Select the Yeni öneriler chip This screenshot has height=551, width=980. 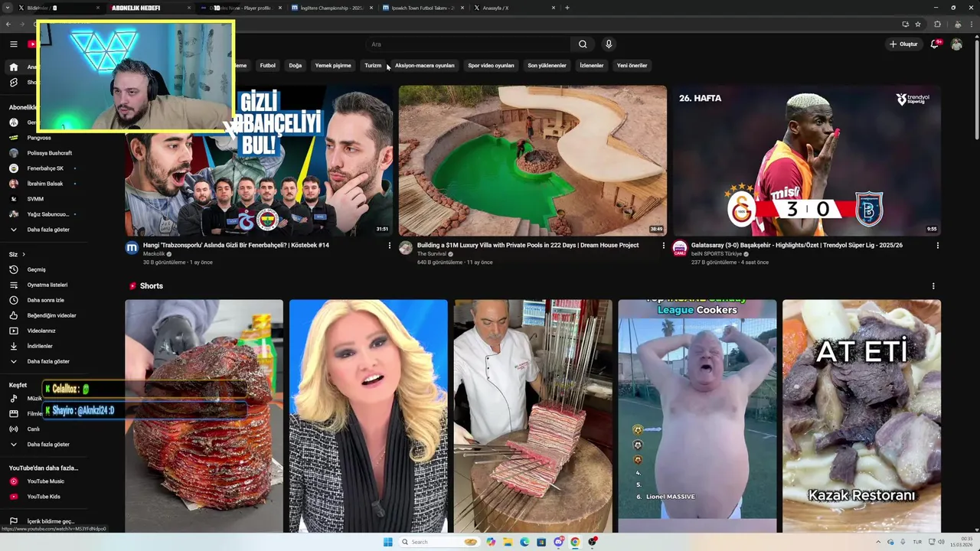(x=632, y=66)
